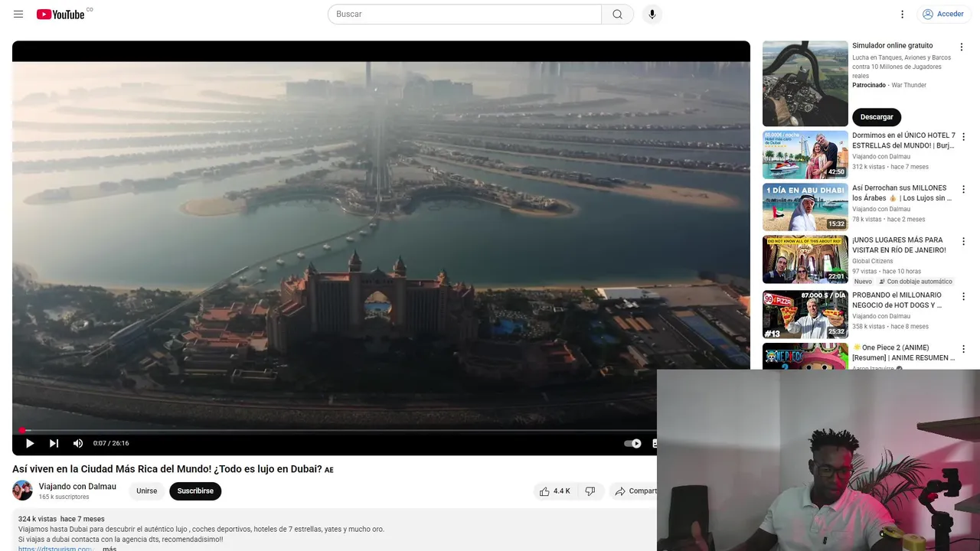This screenshot has width=980, height=551.
Task: Open options menu for Simulador online gratuito ad
Action: click(962, 47)
